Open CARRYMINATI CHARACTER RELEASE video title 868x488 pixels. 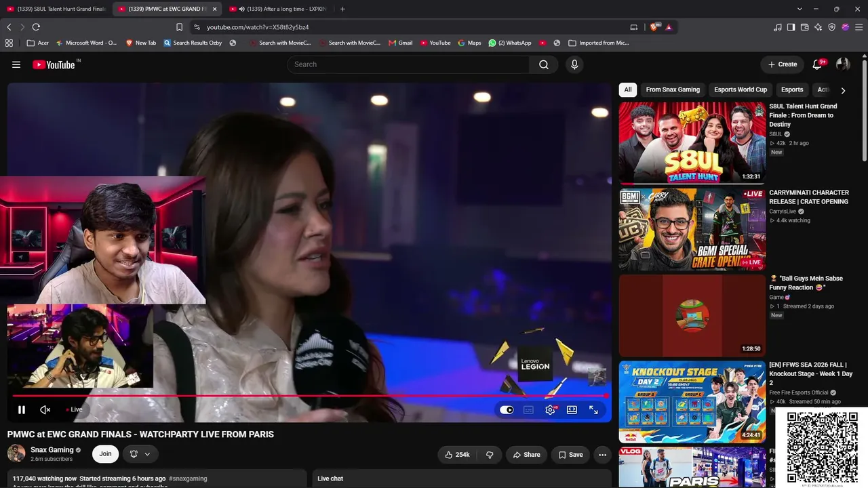(x=809, y=197)
